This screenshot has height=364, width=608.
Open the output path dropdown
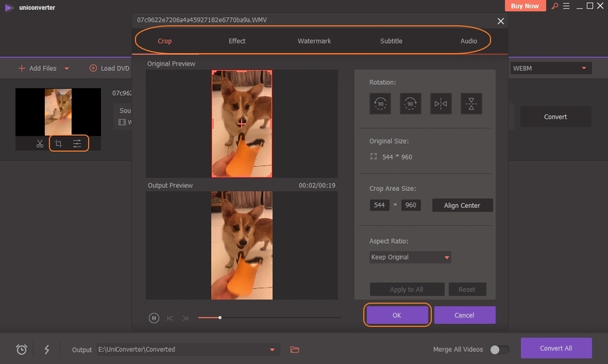(x=272, y=350)
